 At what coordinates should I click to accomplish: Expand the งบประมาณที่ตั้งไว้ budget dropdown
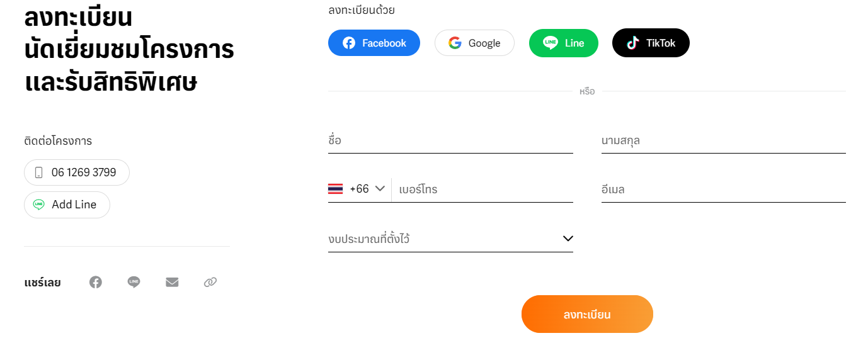point(450,239)
